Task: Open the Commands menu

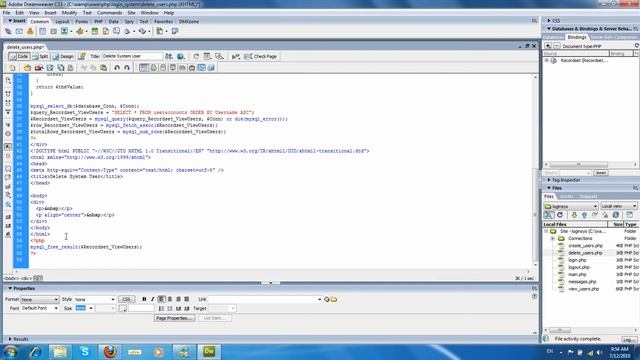Action: point(109,13)
